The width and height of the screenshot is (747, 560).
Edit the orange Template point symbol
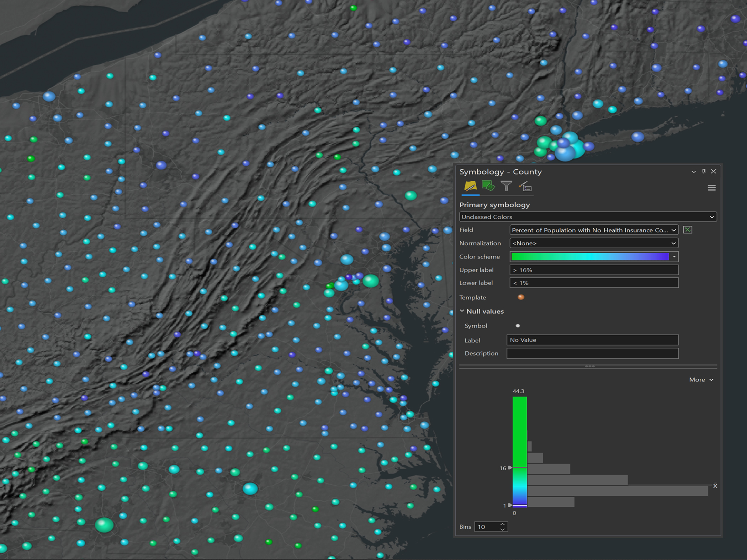click(521, 297)
